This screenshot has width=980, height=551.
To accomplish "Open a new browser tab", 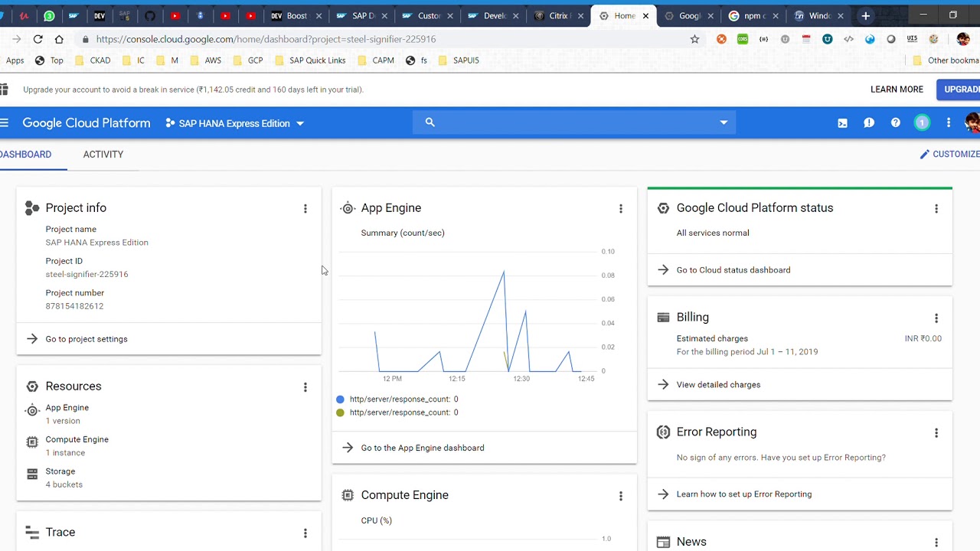I will pyautogui.click(x=866, y=15).
